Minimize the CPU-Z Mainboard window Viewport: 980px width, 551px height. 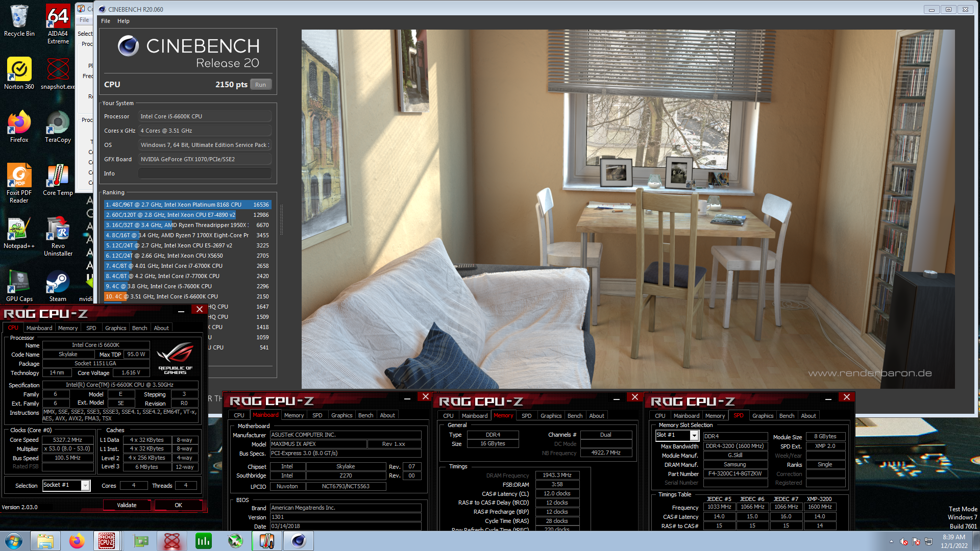407,398
